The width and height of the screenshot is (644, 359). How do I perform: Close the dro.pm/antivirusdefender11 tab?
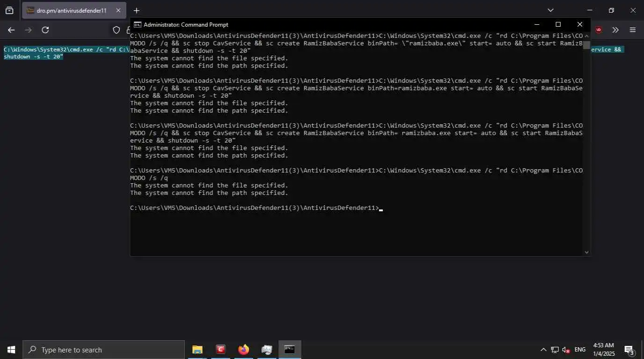pyautogui.click(x=118, y=10)
